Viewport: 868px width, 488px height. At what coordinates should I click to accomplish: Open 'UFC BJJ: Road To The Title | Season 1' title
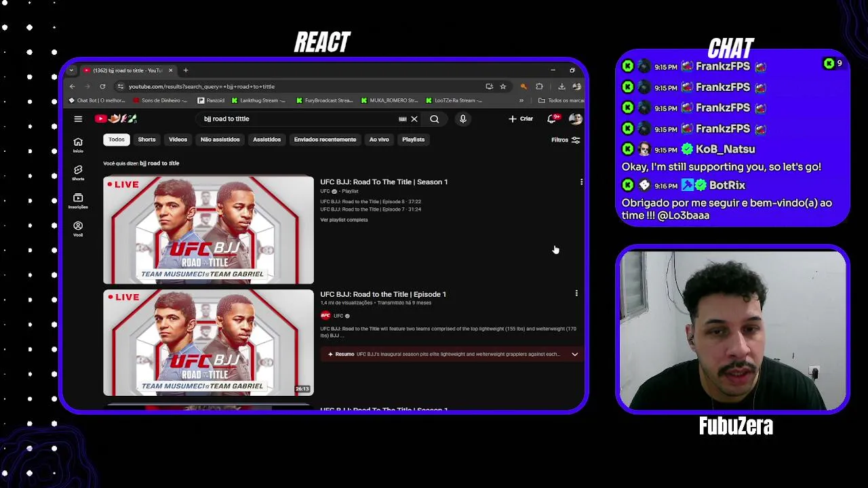384,182
